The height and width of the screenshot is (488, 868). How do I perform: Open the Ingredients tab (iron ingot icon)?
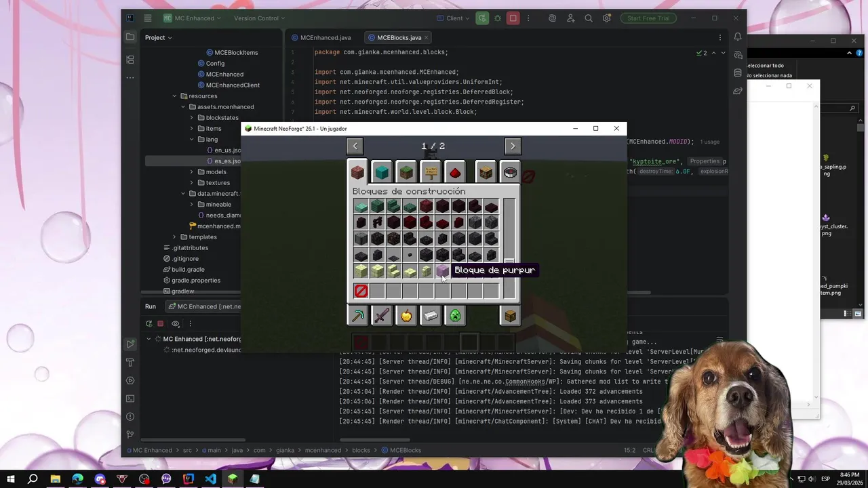[x=431, y=315]
